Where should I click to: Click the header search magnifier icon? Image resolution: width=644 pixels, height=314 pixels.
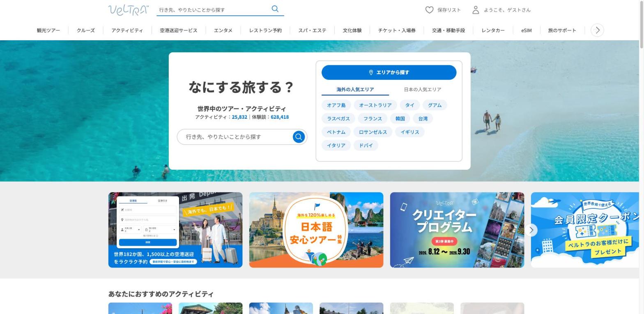point(275,9)
